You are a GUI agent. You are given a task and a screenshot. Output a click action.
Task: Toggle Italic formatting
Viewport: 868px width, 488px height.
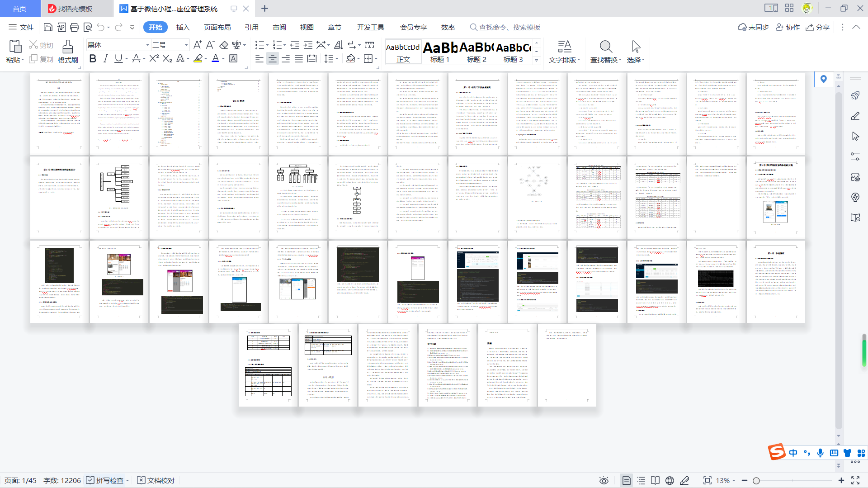click(x=106, y=58)
